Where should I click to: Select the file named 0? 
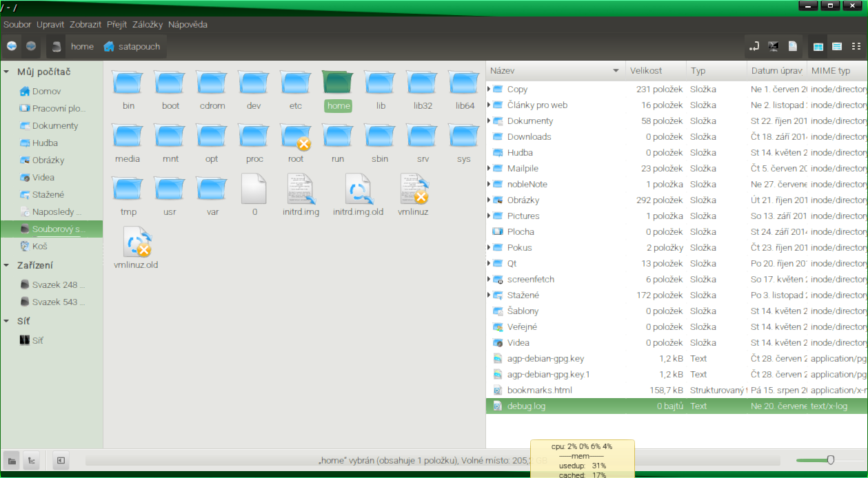(254, 189)
